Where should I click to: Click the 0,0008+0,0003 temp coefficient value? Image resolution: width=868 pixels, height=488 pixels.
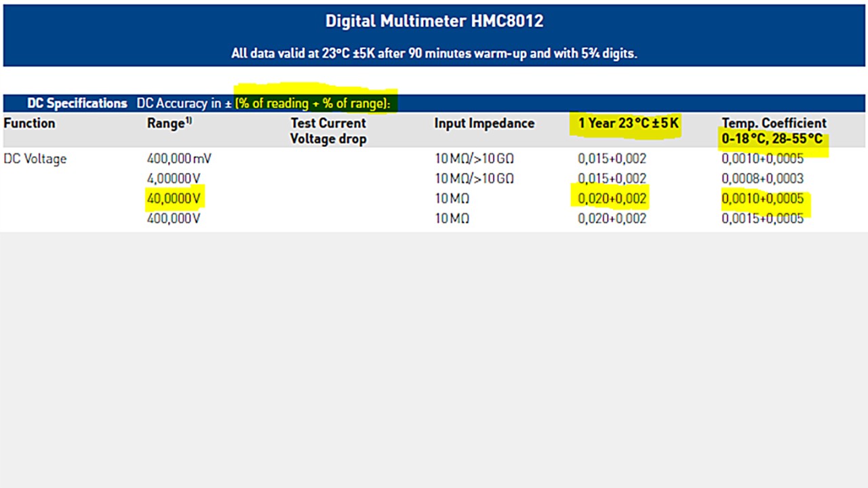click(763, 178)
